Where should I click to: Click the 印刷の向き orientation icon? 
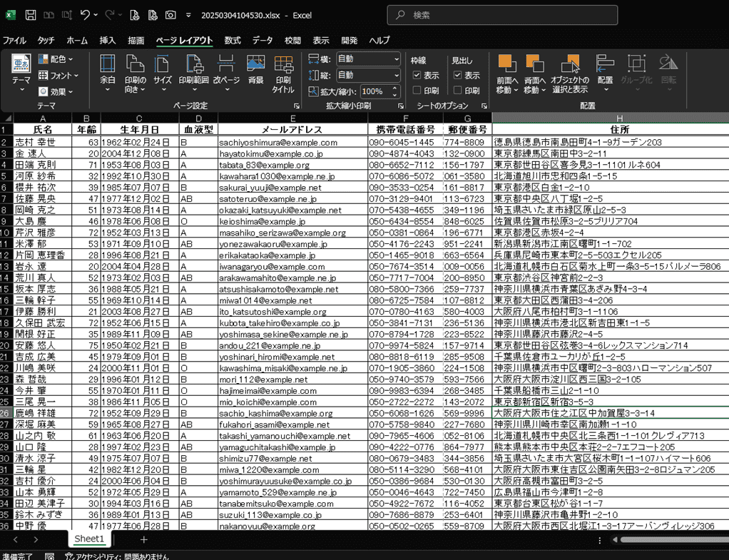(135, 73)
